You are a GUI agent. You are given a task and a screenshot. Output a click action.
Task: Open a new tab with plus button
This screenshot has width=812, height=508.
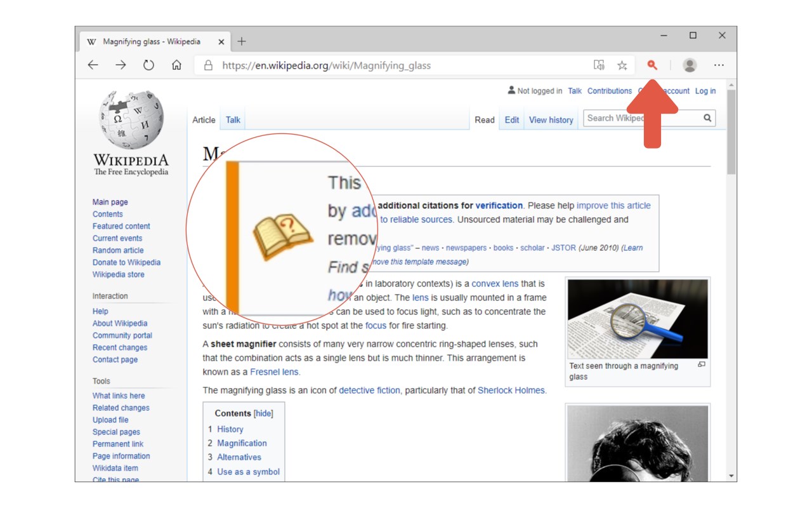[x=242, y=42]
